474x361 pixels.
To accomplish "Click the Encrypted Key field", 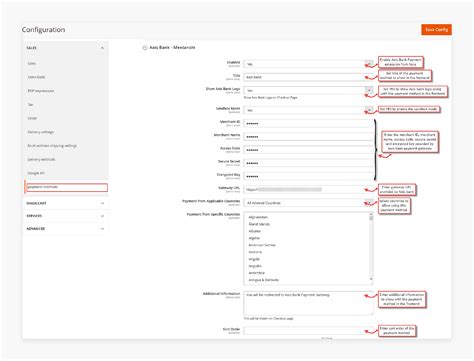I will click(308, 176).
